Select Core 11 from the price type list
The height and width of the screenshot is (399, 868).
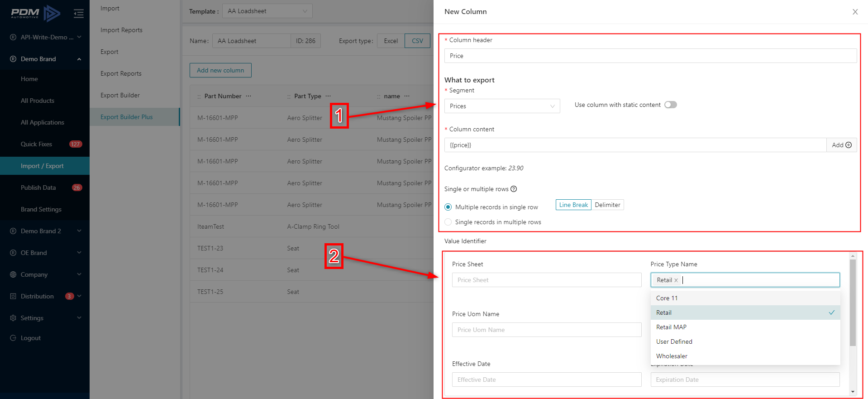745,298
